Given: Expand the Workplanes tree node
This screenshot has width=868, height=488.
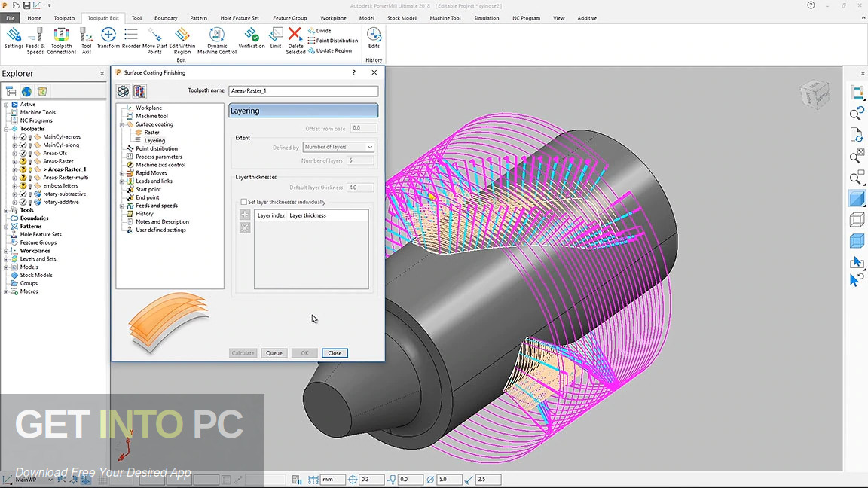Looking at the screenshot, I should [6, 251].
